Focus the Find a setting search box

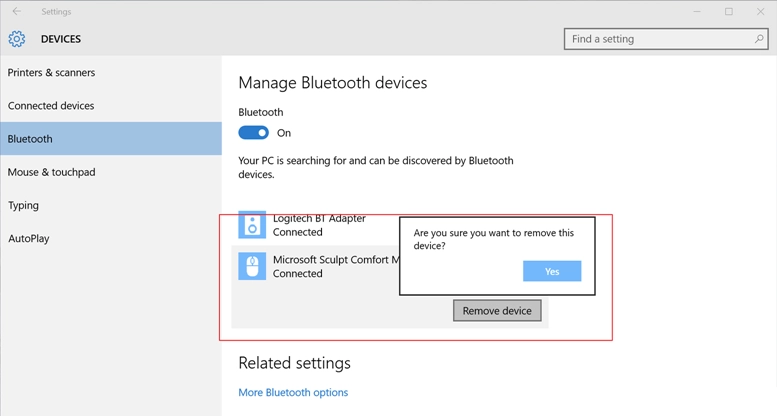(x=666, y=39)
